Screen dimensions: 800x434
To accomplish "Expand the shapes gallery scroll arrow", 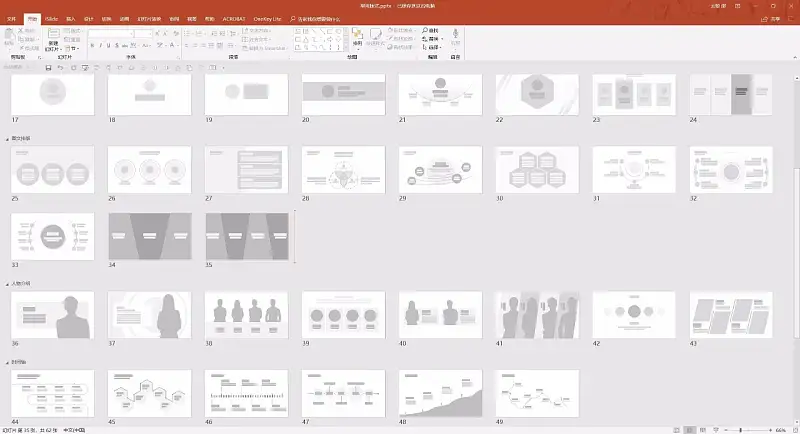I will (346, 47).
